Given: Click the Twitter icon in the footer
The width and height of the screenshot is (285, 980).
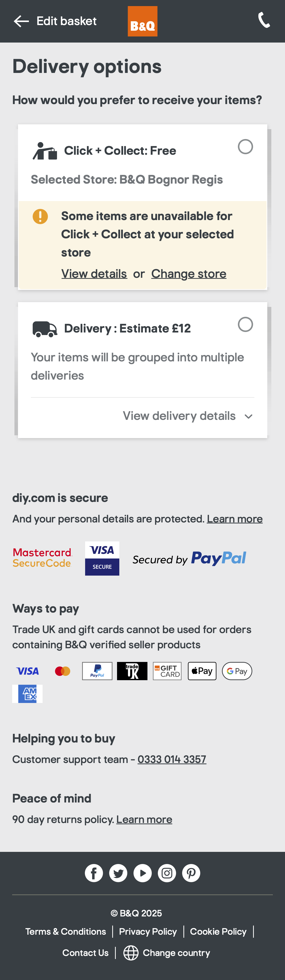Looking at the screenshot, I should pos(118,873).
